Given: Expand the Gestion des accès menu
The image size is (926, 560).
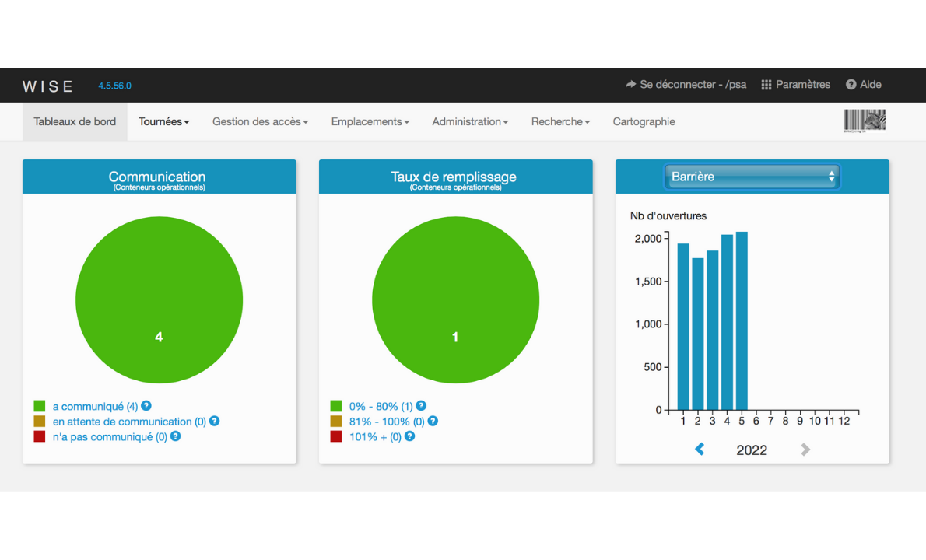Looking at the screenshot, I should click(x=260, y=122).
